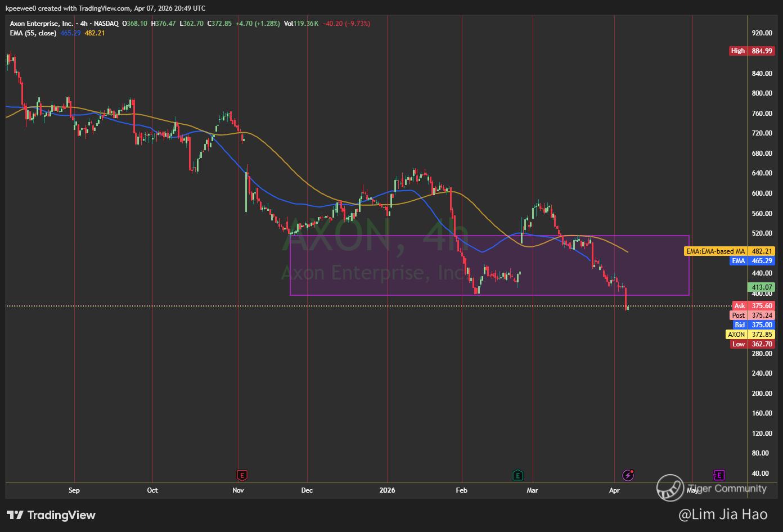Image resolution: width=783 pixels, height=532 pixels.
Task: Click the Nov label on time axis
Action: [x=238, y=490]
